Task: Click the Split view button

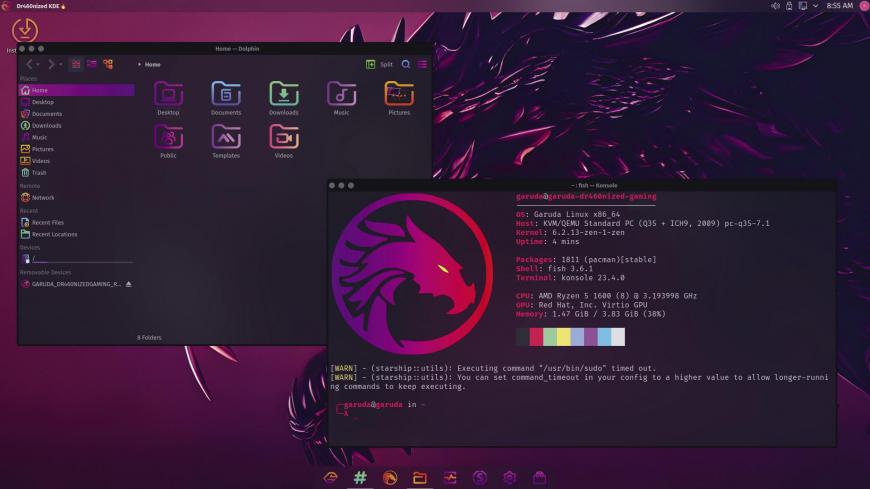Action: point(380,64)
